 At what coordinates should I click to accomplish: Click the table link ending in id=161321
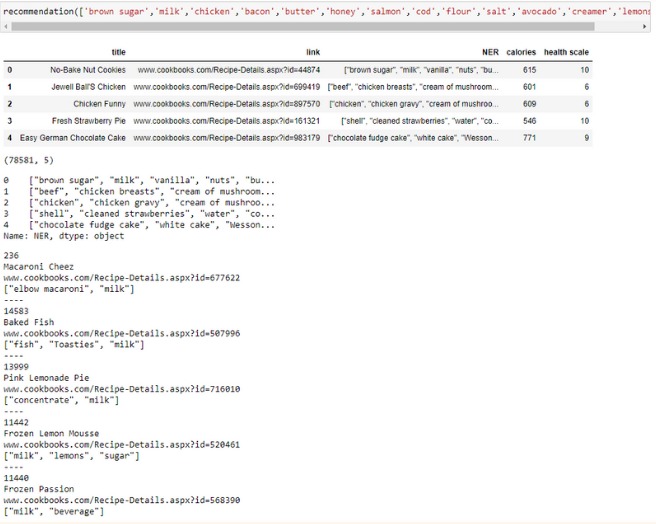(227, 121)
